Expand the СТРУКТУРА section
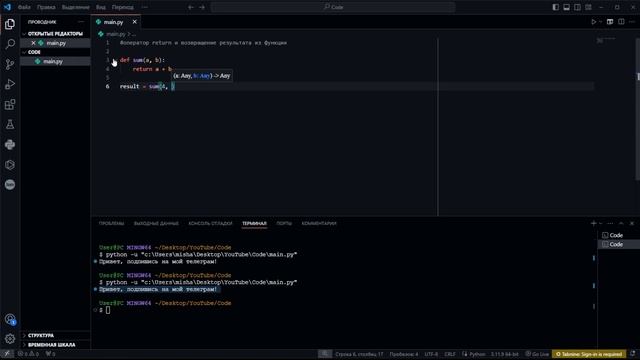Screen dimensions: 640x360 click(x=55, y=335)
